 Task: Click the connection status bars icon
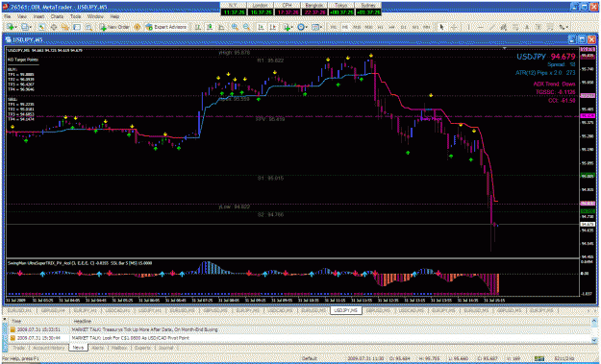click(x=539, y=358)
